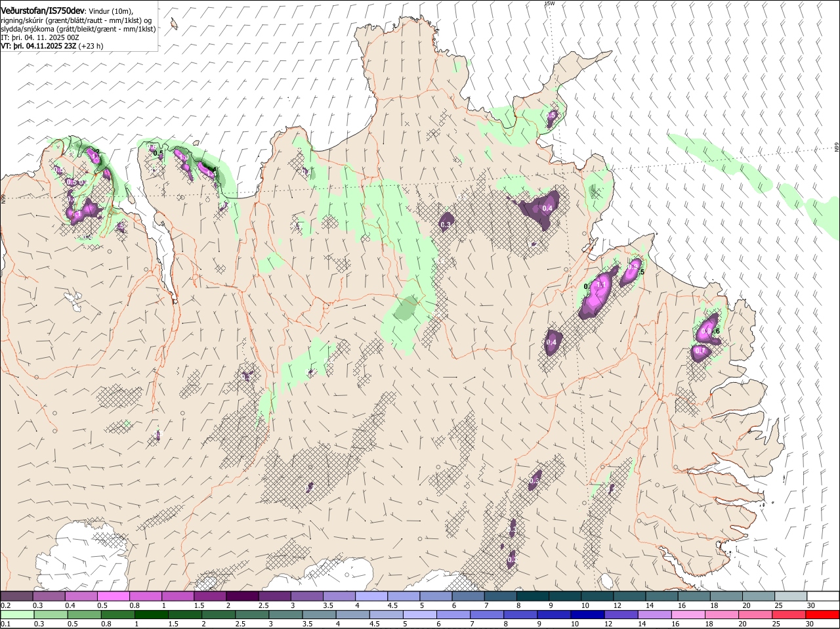Pick the bright red lower swatch at 30
This screenshot has height=629, width=840.
tap(823, 615)
